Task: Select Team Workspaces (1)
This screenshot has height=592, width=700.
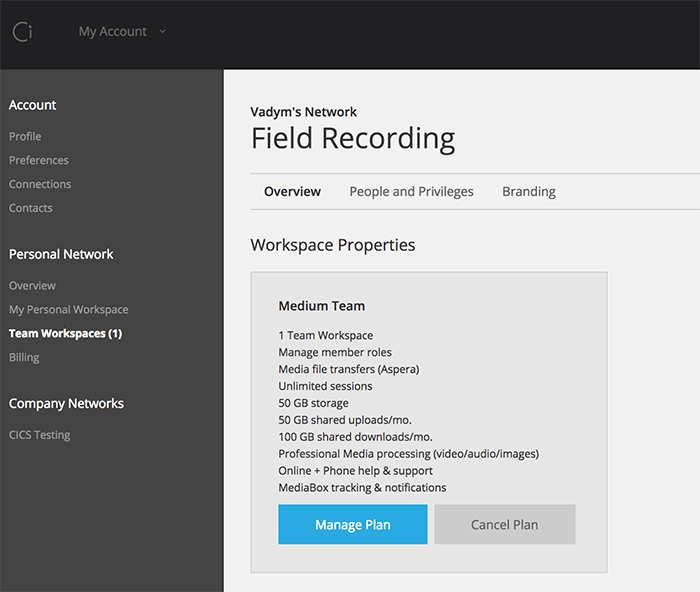Action: [66, 334]
